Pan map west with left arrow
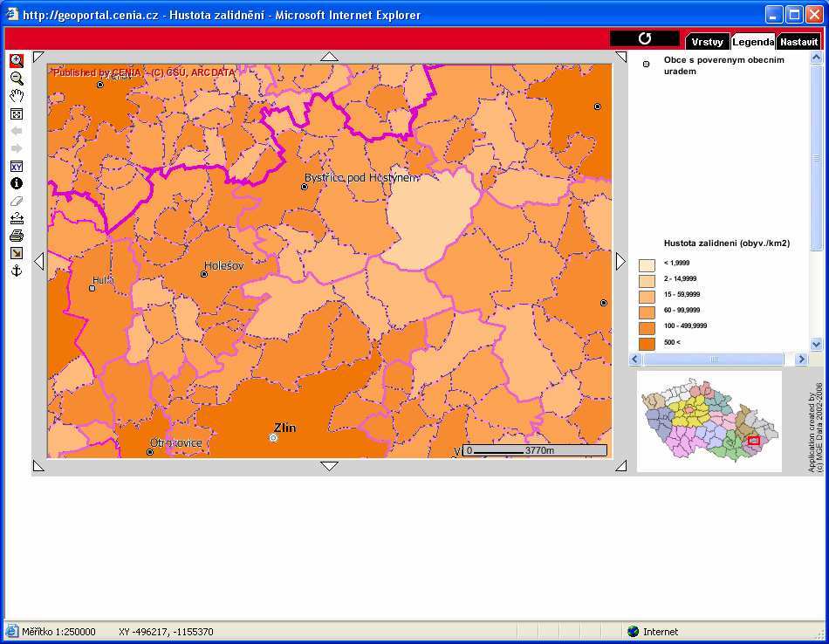 point(38,261)
